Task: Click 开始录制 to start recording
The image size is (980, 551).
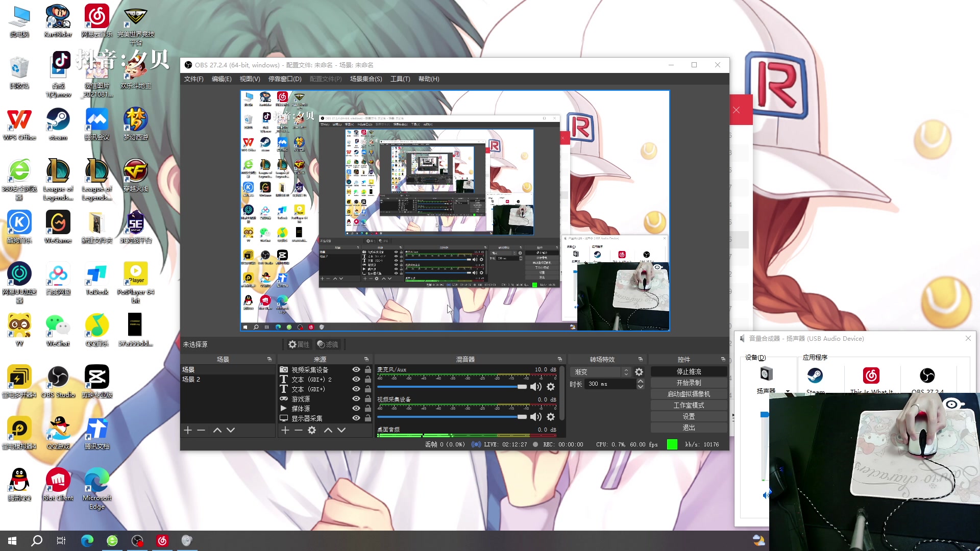Action: tap(689, 383)
